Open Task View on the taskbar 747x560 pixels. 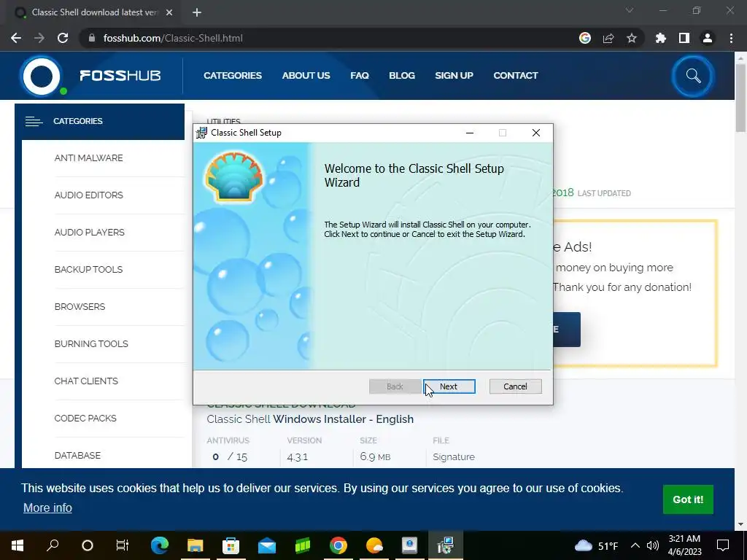[x=123, y=545]
